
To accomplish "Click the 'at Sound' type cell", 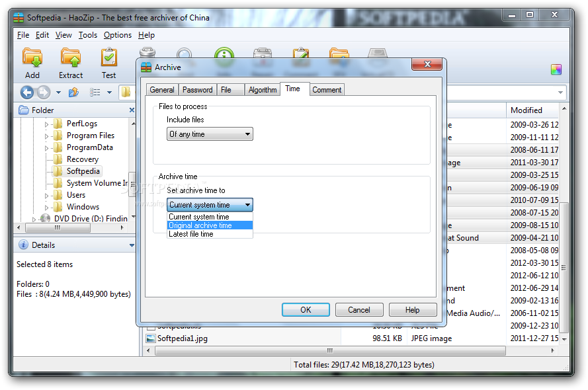I will pyautogui.click(x=463, y=238).
